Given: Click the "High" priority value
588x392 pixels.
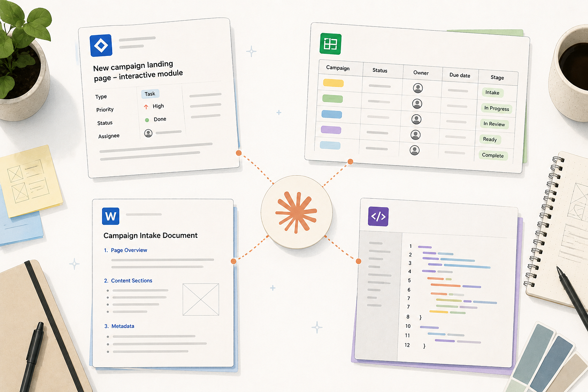Looking at the screenshot, I should 158,106.
